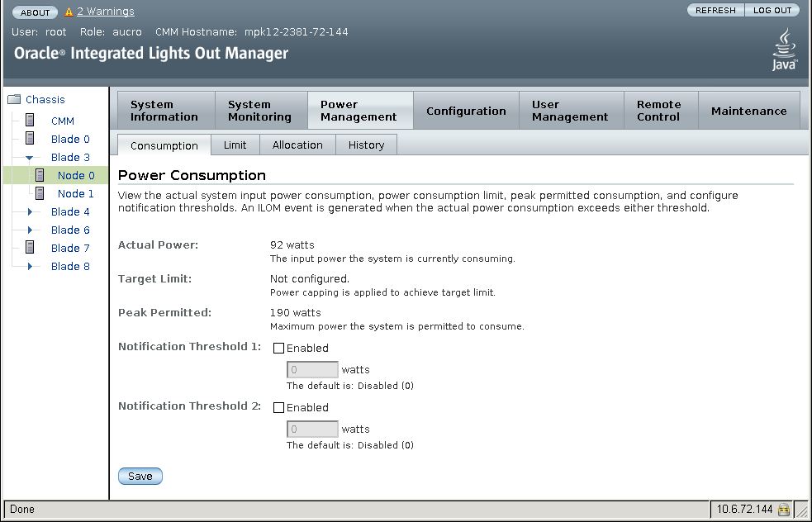Open the Remote Control tab

click(x=662, y=111)
